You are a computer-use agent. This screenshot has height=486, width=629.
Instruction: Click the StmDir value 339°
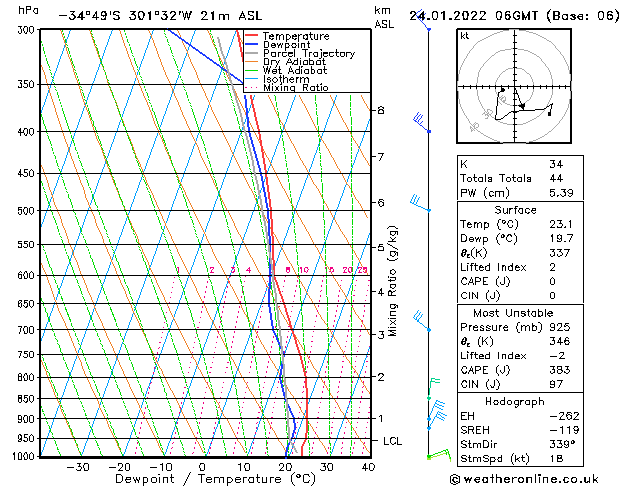(563, 444)
